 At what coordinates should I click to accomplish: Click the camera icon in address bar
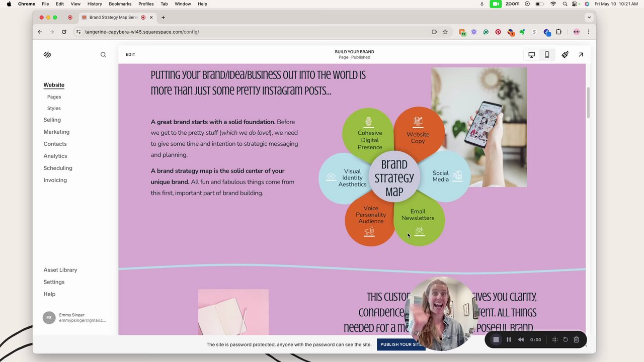click(x=434, y=32)
